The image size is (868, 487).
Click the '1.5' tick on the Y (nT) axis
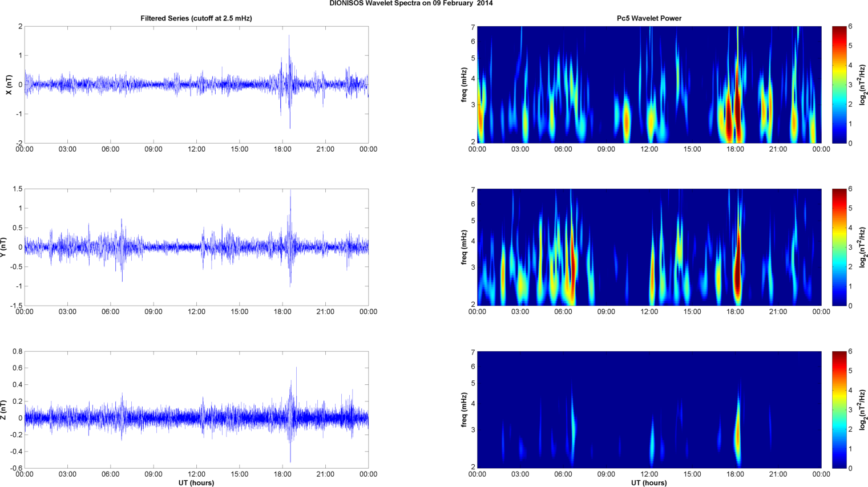tap(17, 189)
